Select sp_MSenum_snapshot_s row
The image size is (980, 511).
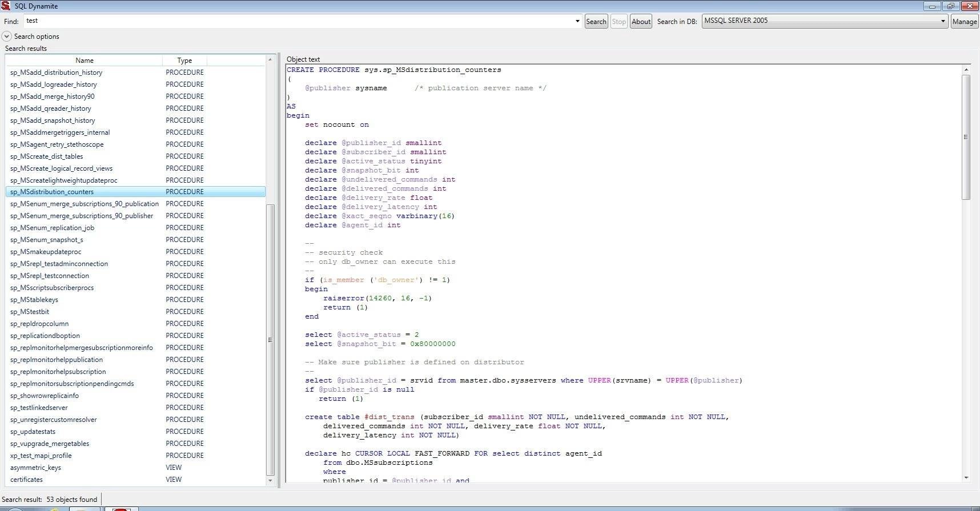pyautogui.click(x=136, y=240)
